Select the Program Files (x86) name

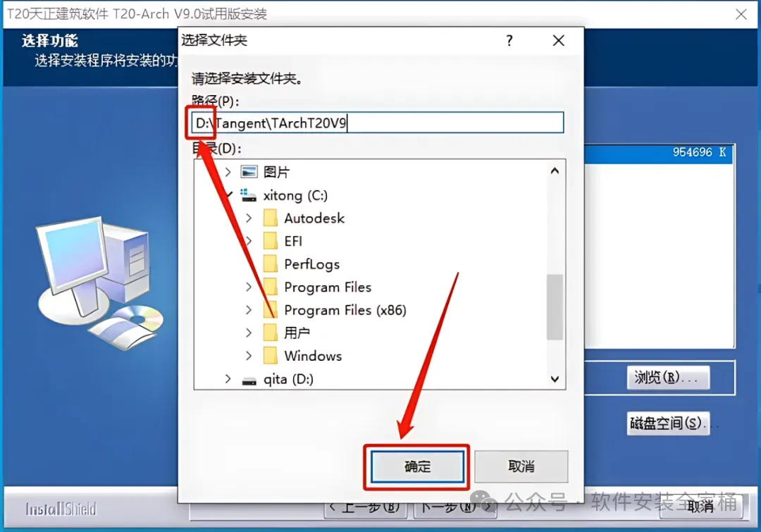pos(345,309)
